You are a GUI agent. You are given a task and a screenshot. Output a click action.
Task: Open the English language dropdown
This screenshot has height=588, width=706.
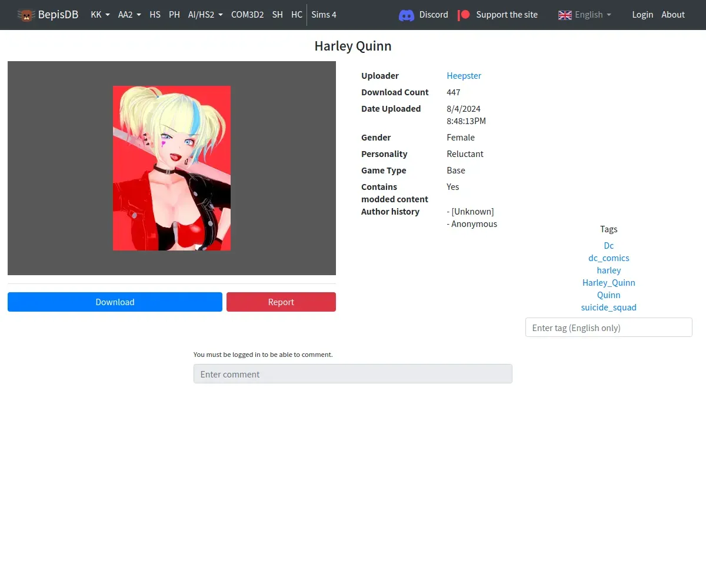(x=593, y=15)
